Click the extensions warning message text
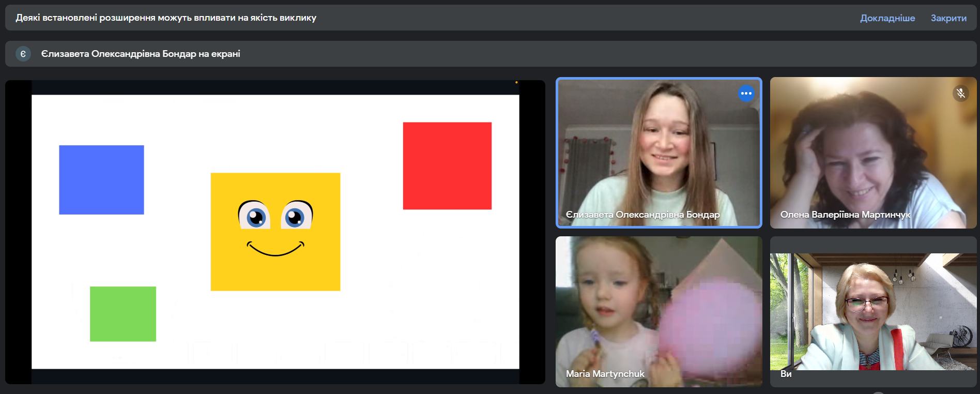 coord(166,18)
